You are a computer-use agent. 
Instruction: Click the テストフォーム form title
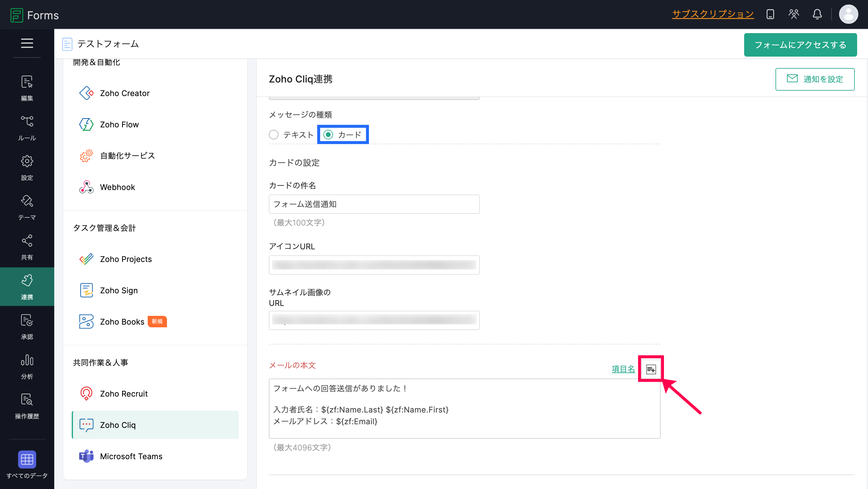click(108, 44)
